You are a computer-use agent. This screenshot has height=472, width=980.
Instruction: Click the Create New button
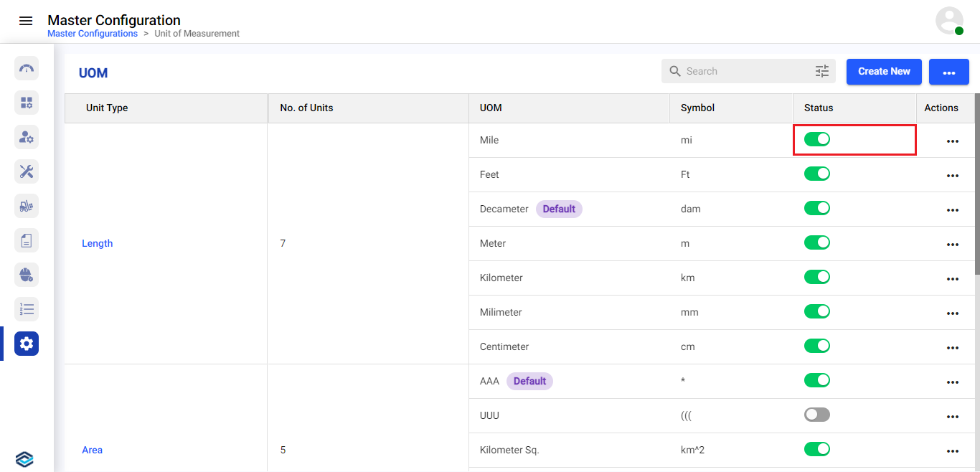pos(884,72)
